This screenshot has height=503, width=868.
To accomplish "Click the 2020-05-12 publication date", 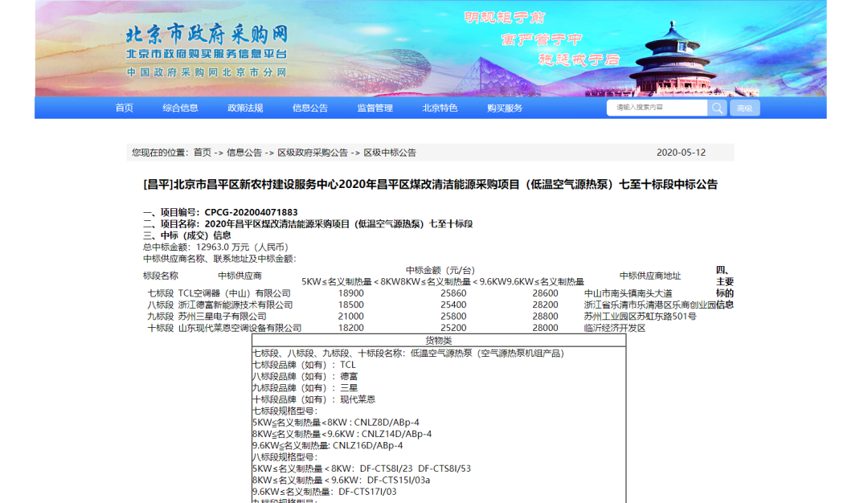I will point(681,153).
